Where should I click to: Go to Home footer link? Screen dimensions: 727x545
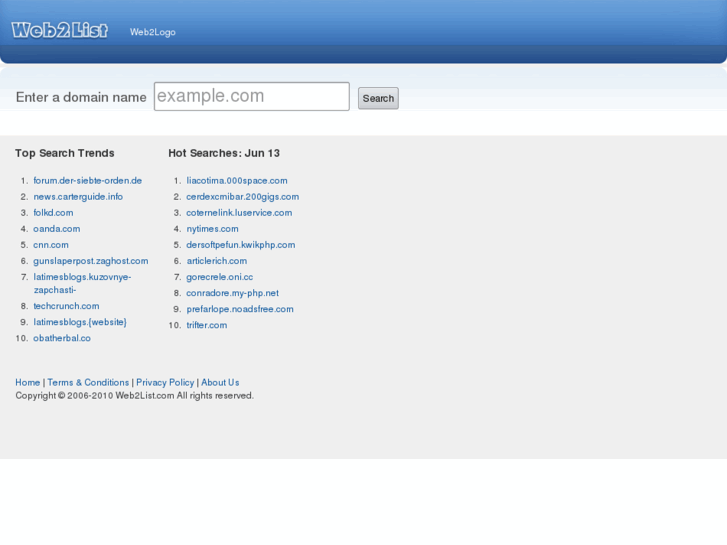(x=28, y=383)
